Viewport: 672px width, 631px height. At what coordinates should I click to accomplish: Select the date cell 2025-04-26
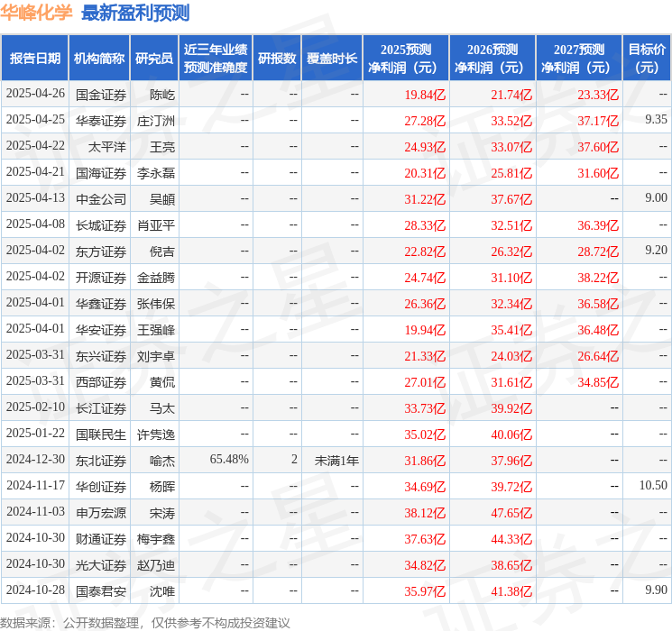tap(35, 94)
